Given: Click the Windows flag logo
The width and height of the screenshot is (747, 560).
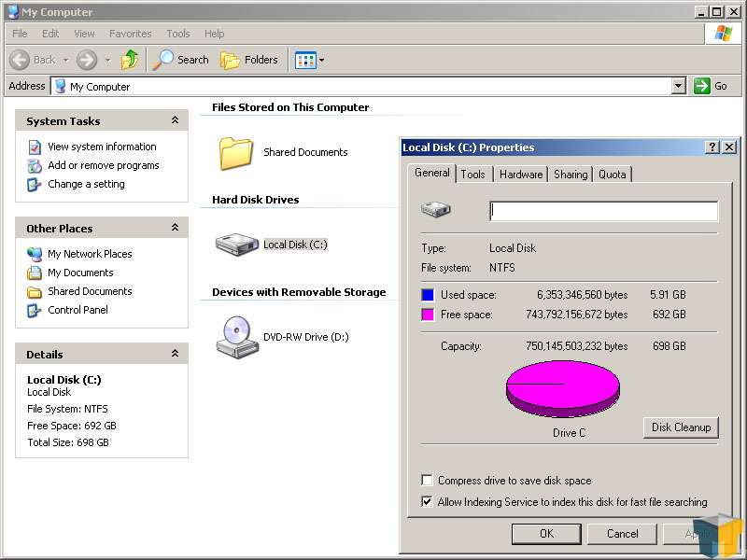Looking at the screenshot, I should pos(723,34).
